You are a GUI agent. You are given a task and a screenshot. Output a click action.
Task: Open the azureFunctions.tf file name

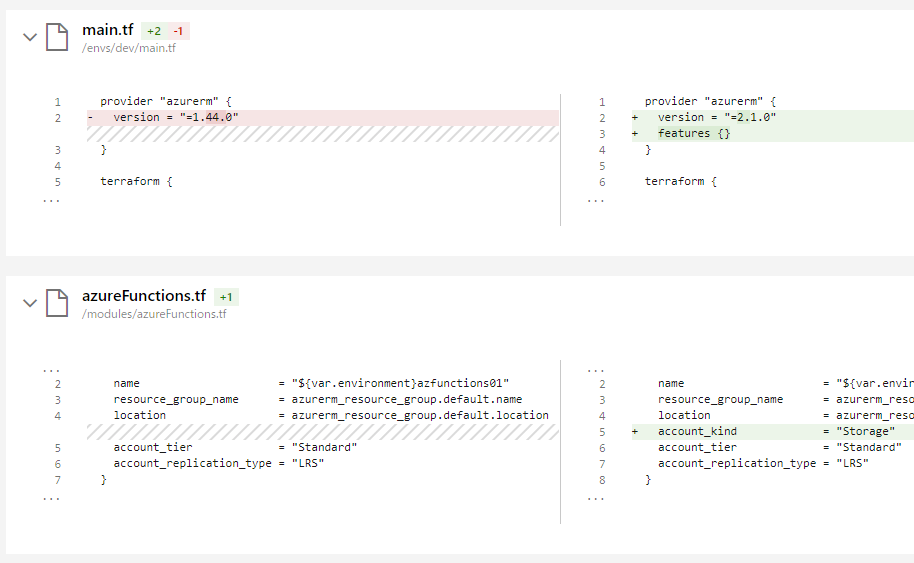click(x=144, y=296)
